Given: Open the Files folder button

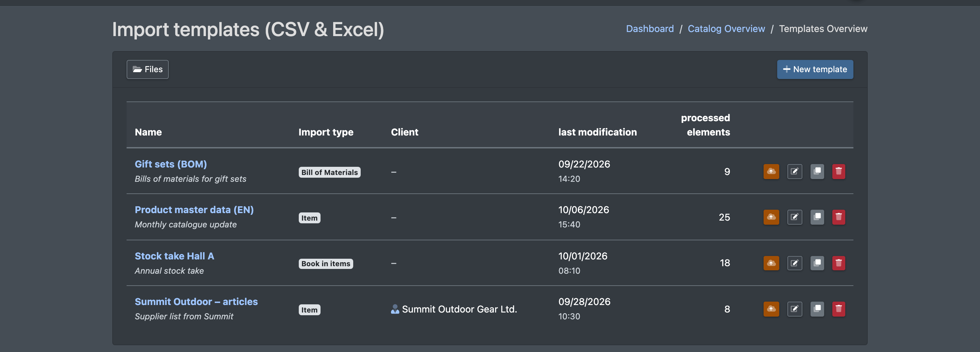Looking at the screenshot, I should click(x=148, y=69).
